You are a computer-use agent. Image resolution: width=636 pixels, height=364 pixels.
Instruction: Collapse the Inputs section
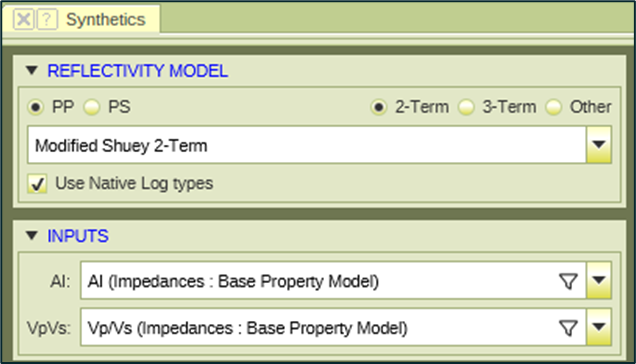pyautogui.click(x=32, y=235)
